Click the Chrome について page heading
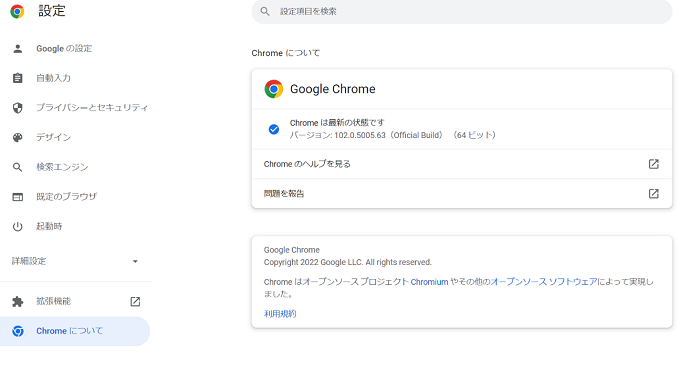Image resolution: width=700 pixels, height=373 pixels. [286, 53]
